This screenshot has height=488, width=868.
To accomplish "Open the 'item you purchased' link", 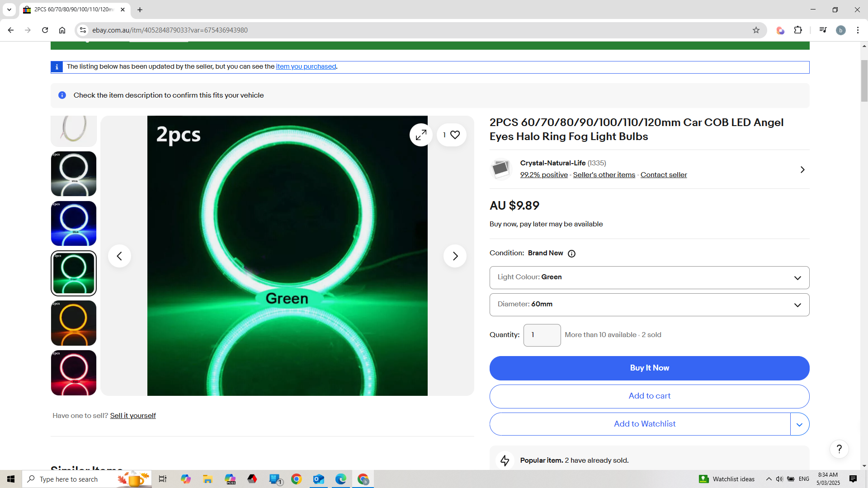I will pyautogui.click(x=306, y=66).
